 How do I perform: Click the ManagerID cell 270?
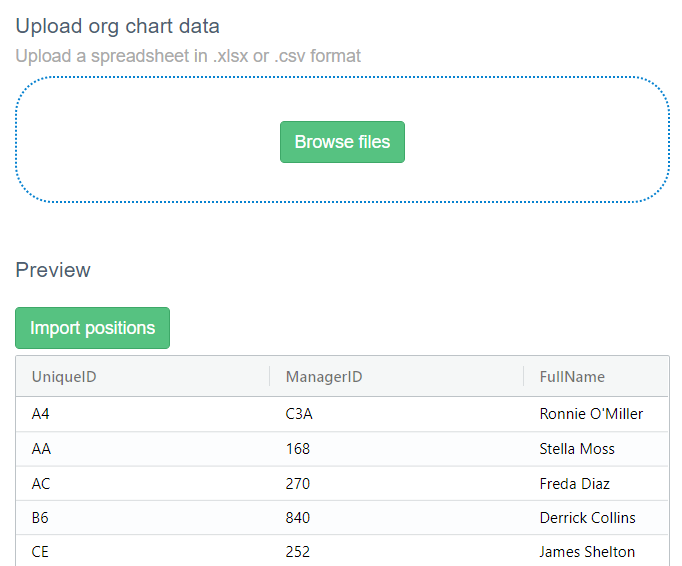tap(298, 484)
